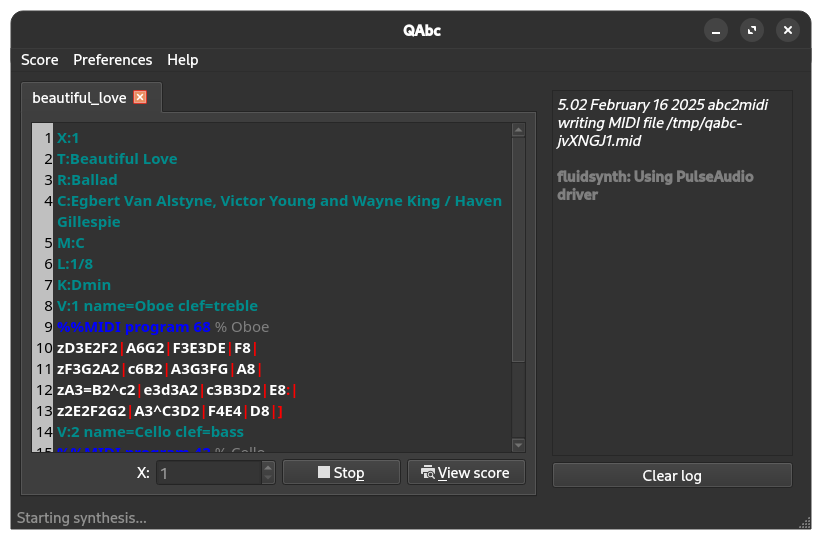Minimize the QAbc window
Screen dimensions: 822x540
tap(716, 30)
